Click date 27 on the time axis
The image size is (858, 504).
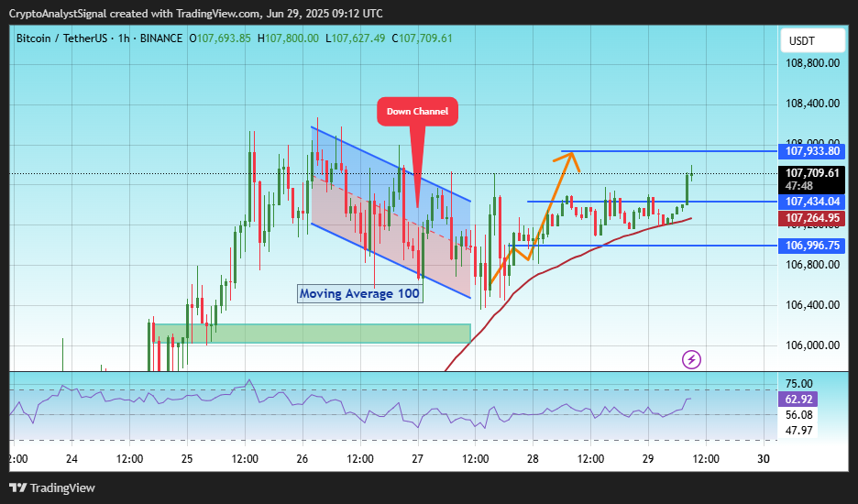pyautogui.click(x=417, y=458)
